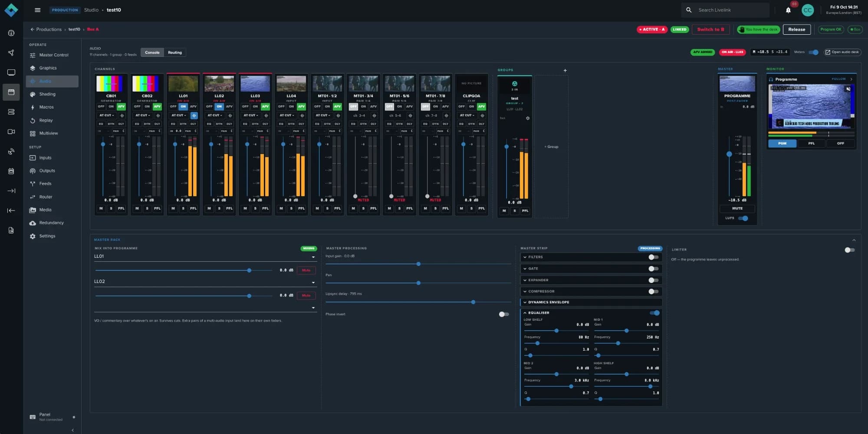Toggle the LUFS switch on master strip

point(743,218)
